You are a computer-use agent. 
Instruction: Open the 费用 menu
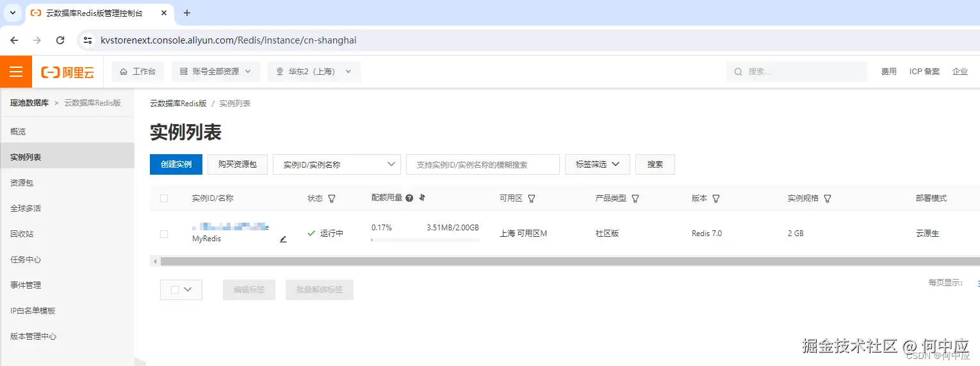coord(888,72)
